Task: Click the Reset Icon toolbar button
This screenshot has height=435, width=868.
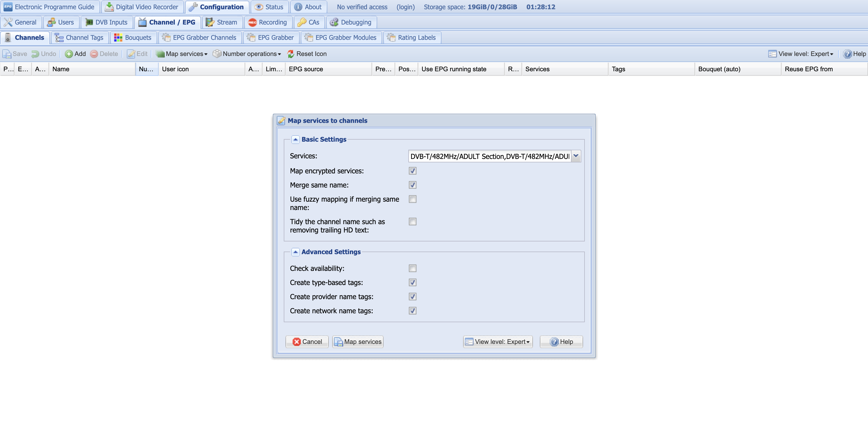Action: (307, 54)
